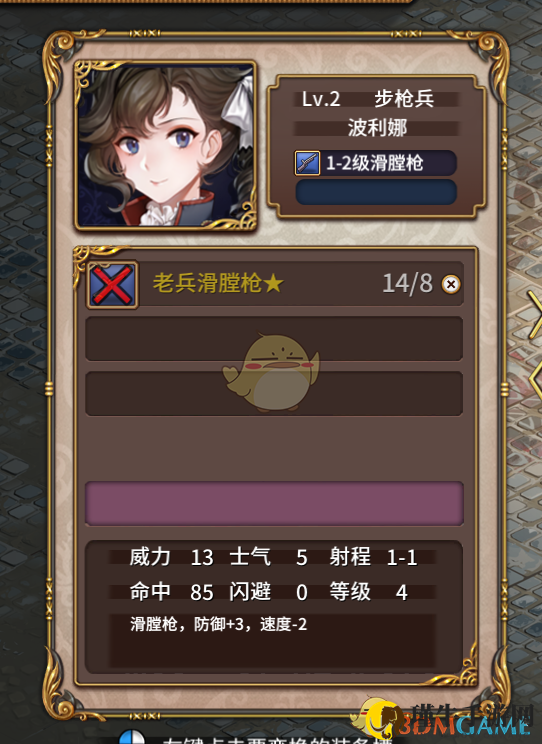Click the mouse hint icon at bottom
The width and height of the screenshot is (542, 744).
click(131, 737)
